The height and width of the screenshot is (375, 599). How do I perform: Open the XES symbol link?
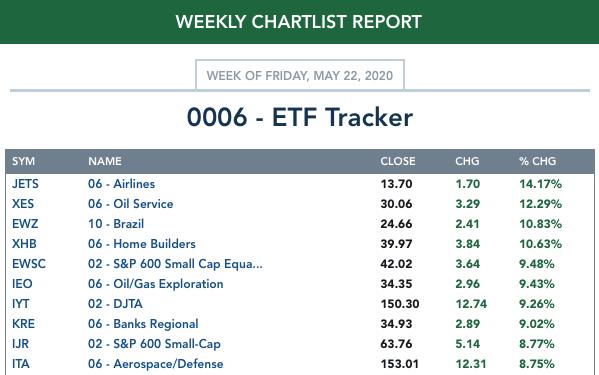(x=23, y=204)
